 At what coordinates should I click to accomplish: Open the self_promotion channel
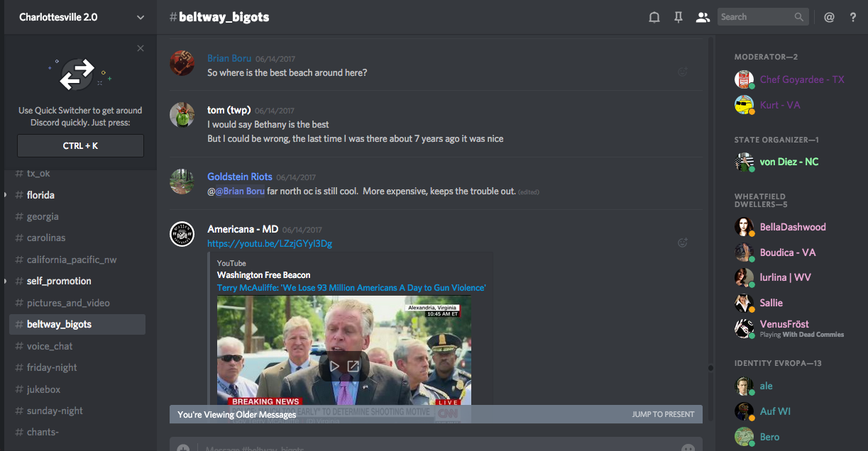(59, 281)
